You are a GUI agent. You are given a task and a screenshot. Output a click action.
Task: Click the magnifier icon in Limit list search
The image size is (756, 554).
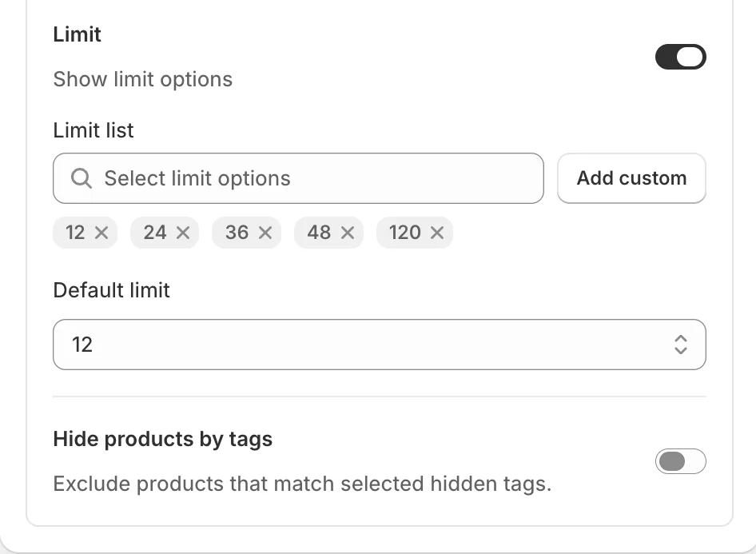pos(81,178)
